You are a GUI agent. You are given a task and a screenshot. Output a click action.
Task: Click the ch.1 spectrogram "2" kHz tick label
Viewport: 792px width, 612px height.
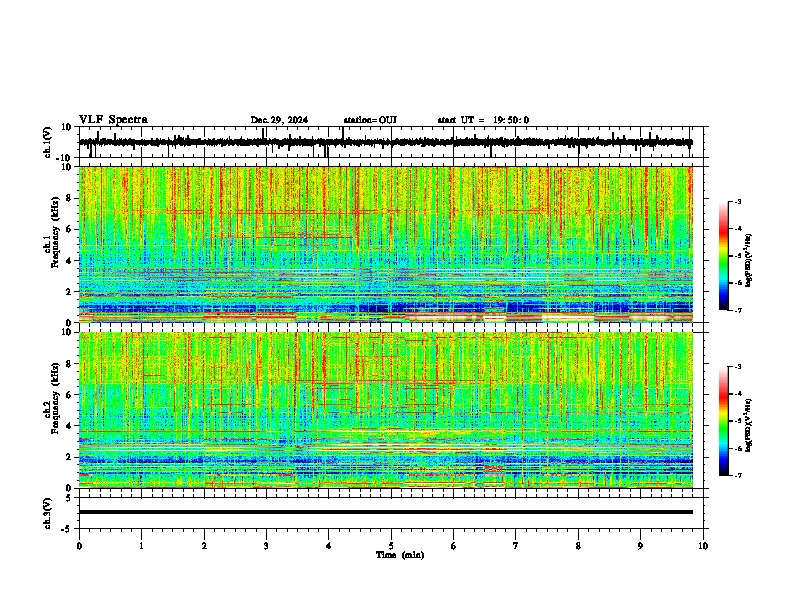click(x=69, y=291)
